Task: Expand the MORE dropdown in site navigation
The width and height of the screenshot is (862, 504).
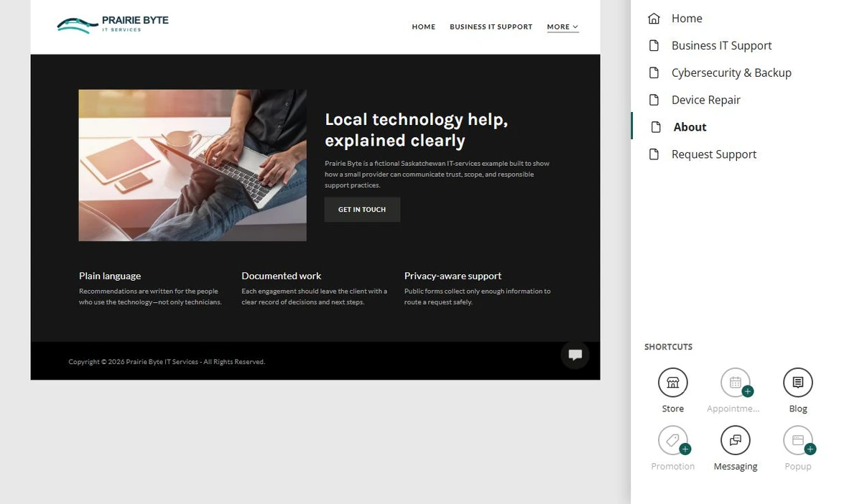Action: pos(562,27)
